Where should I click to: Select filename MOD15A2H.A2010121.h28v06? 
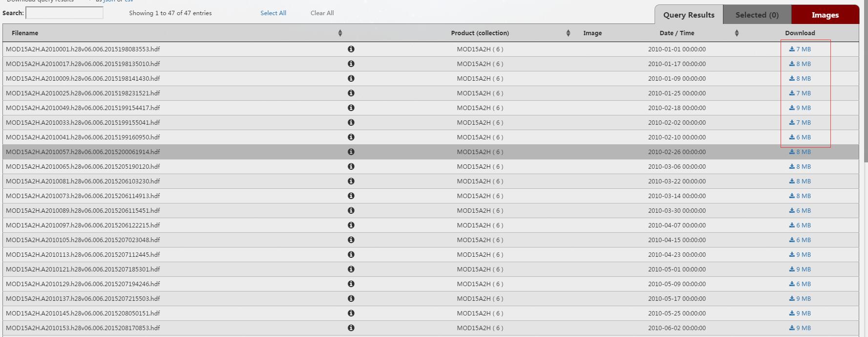click(83, 269)
